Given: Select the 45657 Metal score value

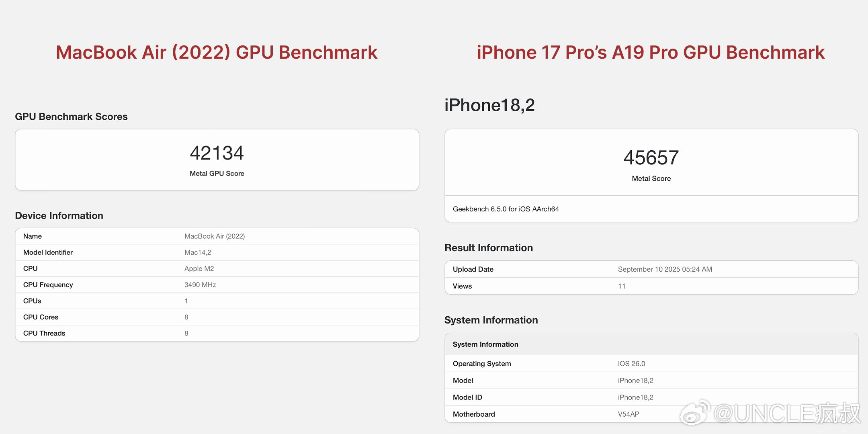Looking at the screenshot, I should pos(651,158).
